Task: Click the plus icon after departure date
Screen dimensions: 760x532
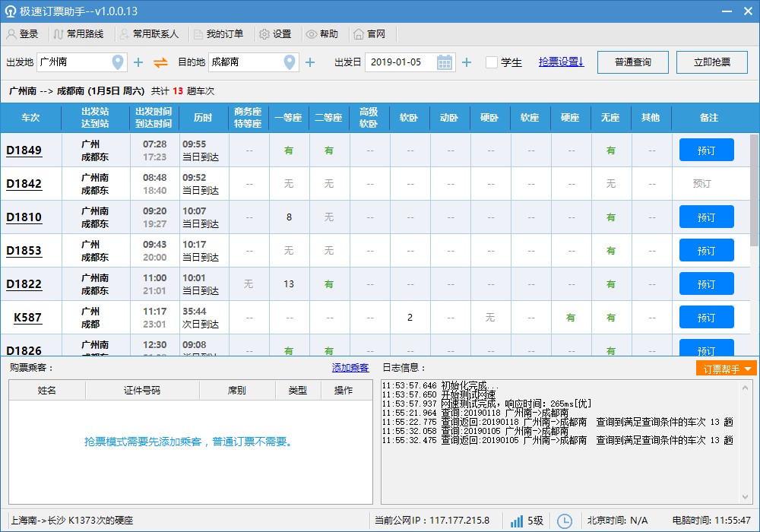Action: 467,62
